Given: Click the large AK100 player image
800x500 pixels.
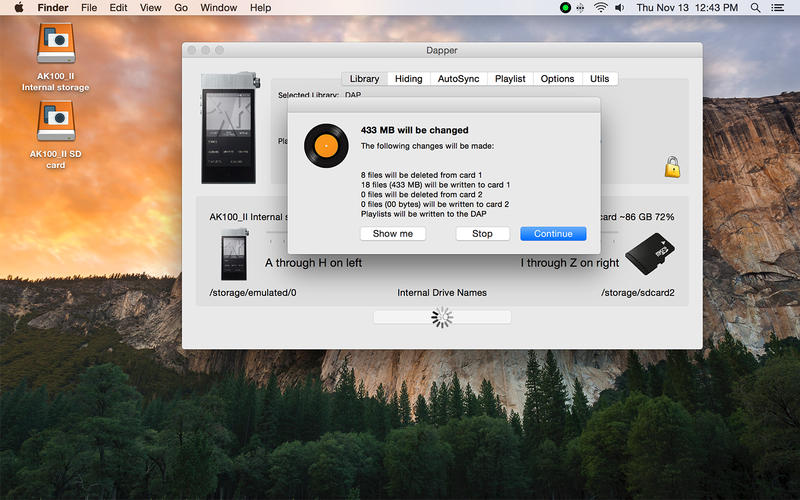Looking at the screenshot, I should [x=230, y=128].
